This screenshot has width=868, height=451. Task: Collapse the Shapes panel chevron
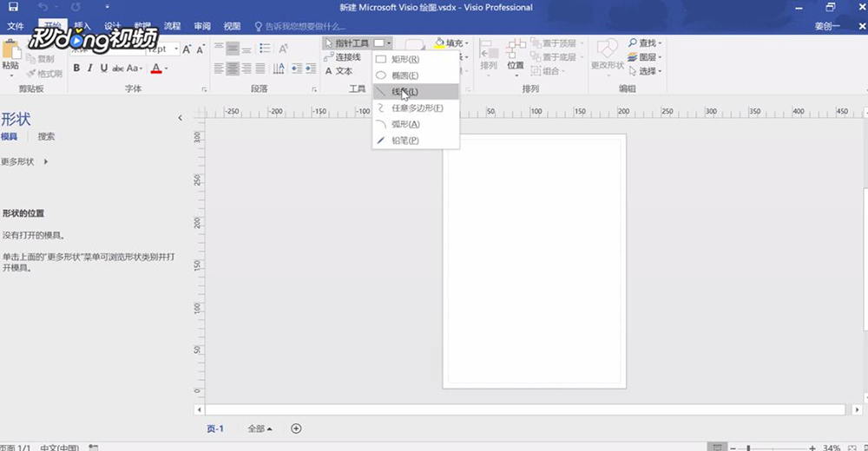180,118
